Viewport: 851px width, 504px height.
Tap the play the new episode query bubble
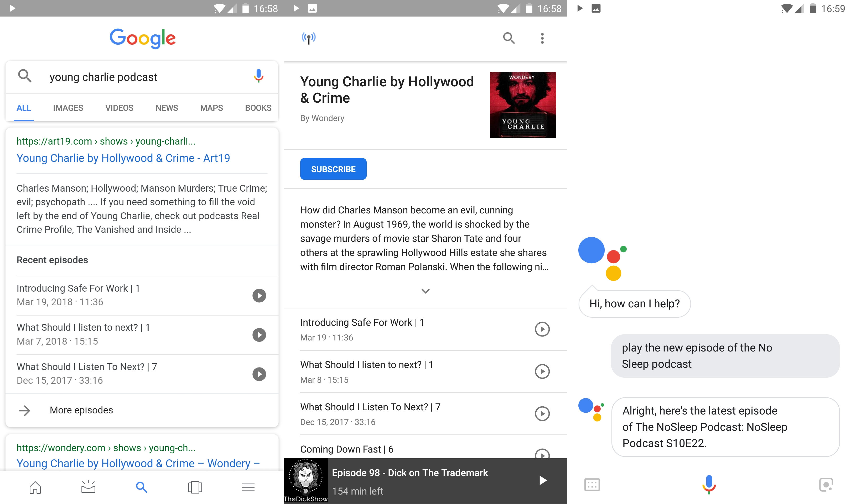[x=725, y=356]
